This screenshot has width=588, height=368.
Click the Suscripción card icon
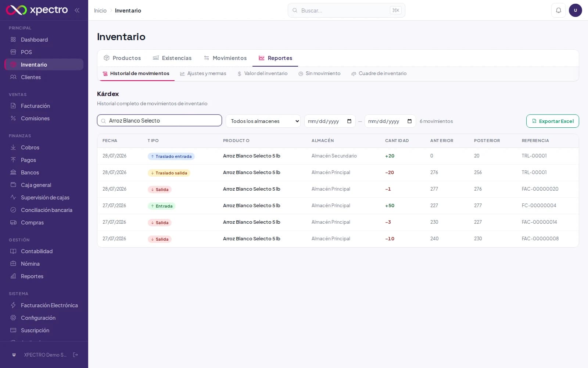[x=13, y=330]
